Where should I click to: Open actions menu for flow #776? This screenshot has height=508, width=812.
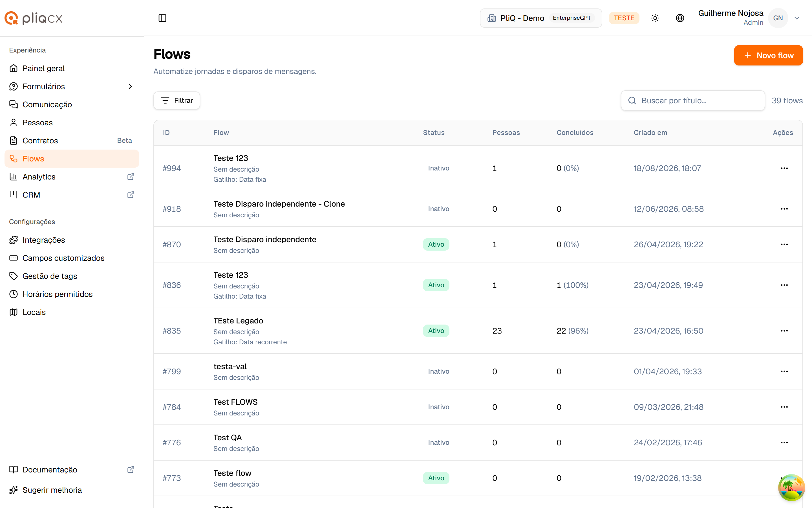pos(784,443)
